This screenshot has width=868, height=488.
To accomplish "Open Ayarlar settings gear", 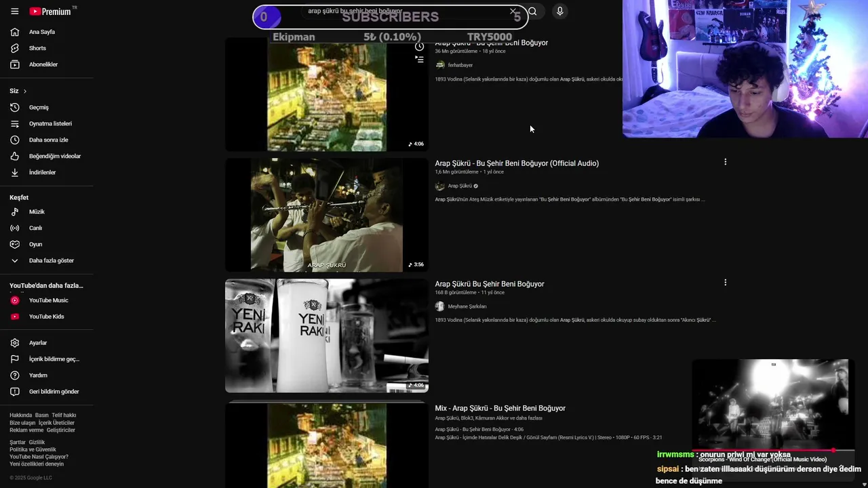I will click(x=15, y=343).
